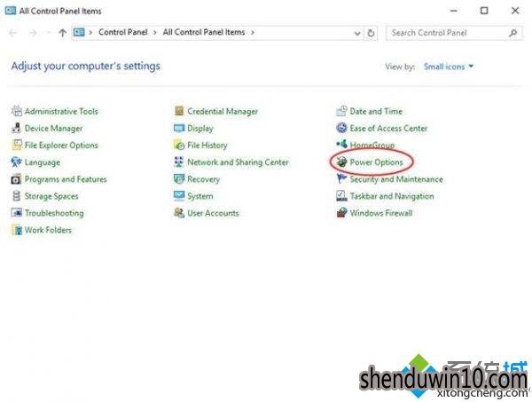Click the Troubleshooting icon

(16, 213)
